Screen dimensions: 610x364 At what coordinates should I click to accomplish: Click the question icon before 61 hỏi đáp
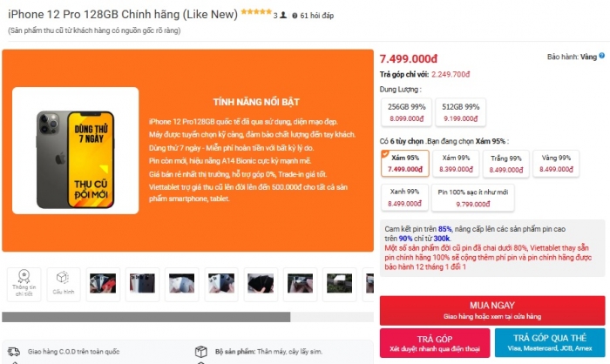point(295,16)
